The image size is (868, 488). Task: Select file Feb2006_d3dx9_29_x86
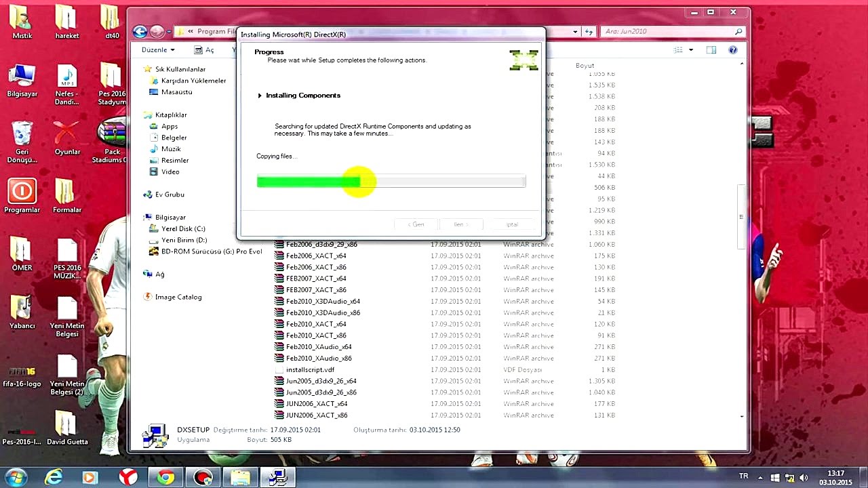[321, 245]
